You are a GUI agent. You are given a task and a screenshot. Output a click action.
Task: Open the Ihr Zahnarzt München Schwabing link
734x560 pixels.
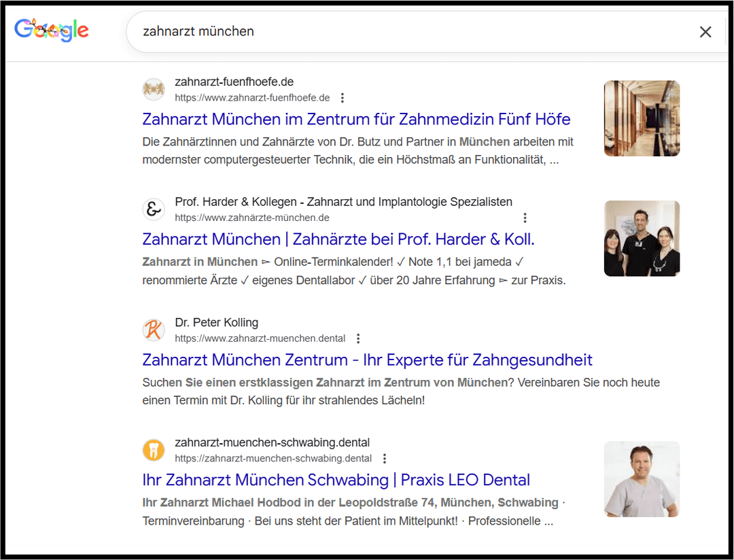coord(336,480)
